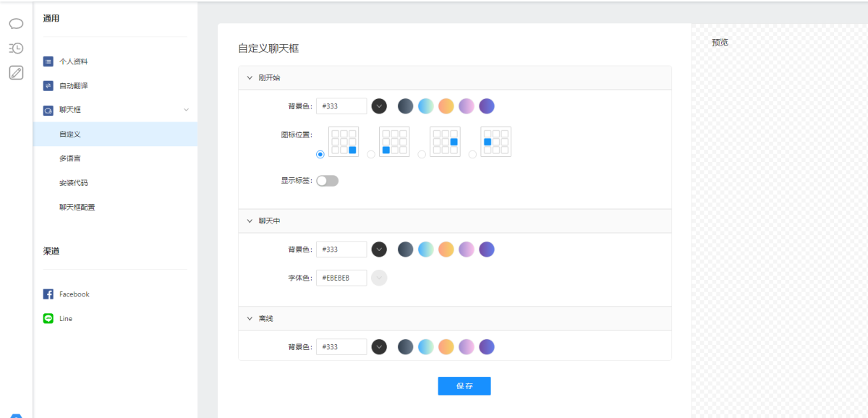Image resolution: width=868 pixels, height=418 pixels.
Task: Toggle the 显示标签 switch
Action: 327,181
